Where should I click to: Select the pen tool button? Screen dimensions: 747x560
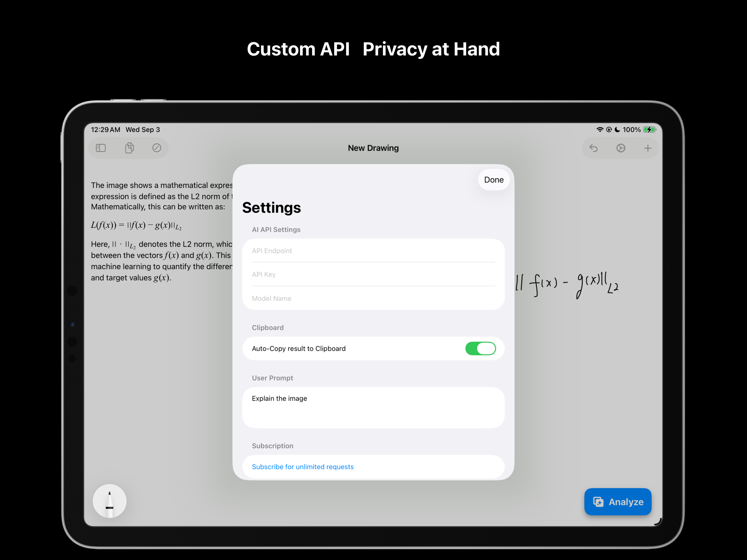pos(110,501)
